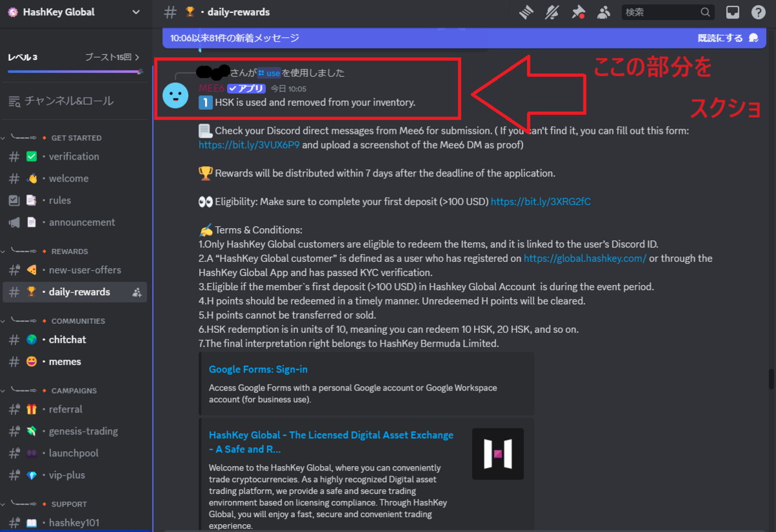The width and height of the screenshot is (776, 532).
Task: Click the search magnifier icon
Action: (705, 12)
